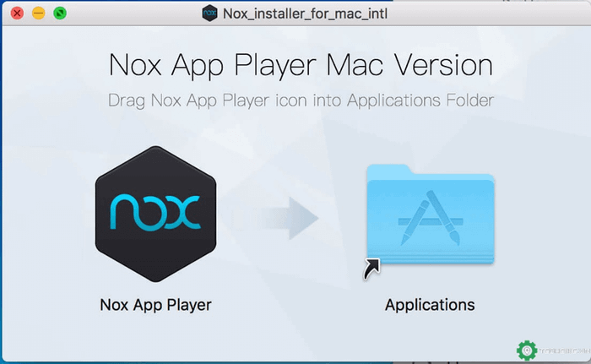The width and height of the screenshot is (591, 364).
Task: Select the "Nox App Player" label below the icon
Action: point(156,304)
